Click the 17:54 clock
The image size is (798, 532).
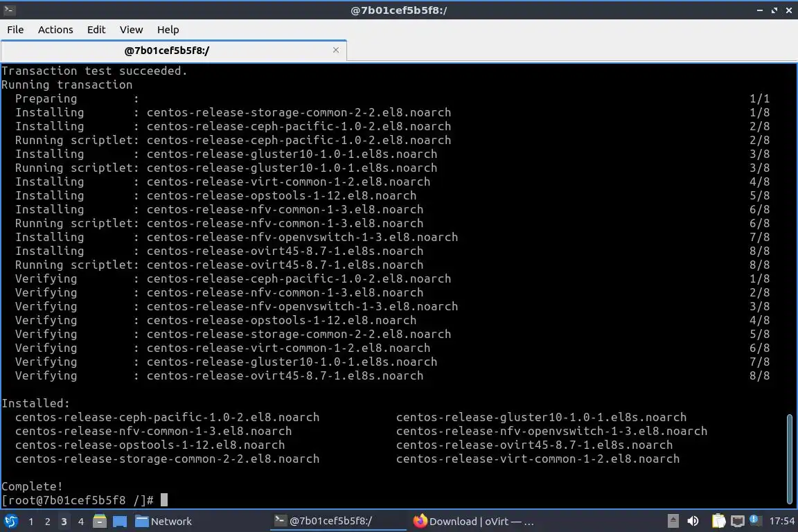(x=781, y=521)
